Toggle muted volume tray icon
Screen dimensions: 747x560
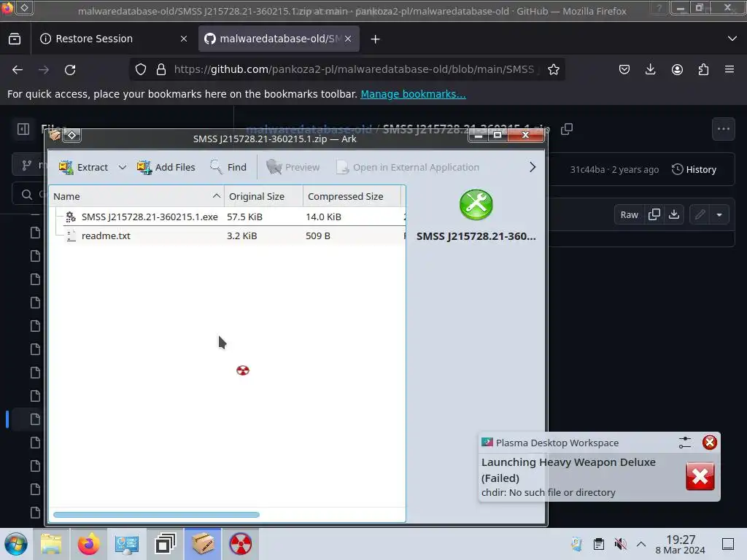[x=620, y=544]
